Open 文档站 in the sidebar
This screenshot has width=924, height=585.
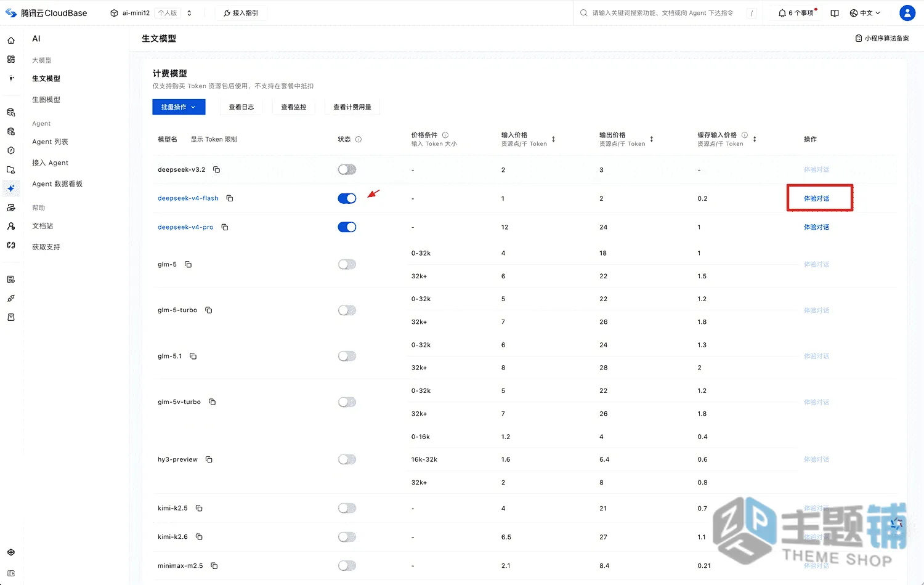pyautogui.click(x=43, y=226)
